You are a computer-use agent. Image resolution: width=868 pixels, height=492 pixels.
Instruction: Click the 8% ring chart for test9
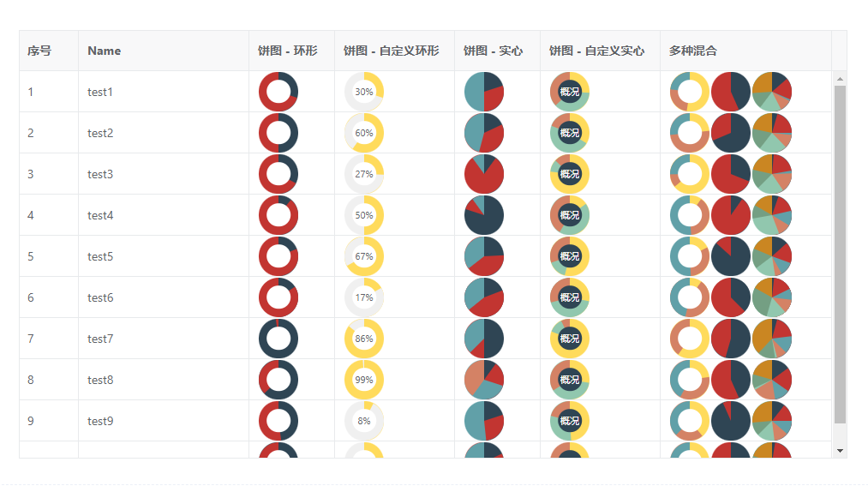364,421
